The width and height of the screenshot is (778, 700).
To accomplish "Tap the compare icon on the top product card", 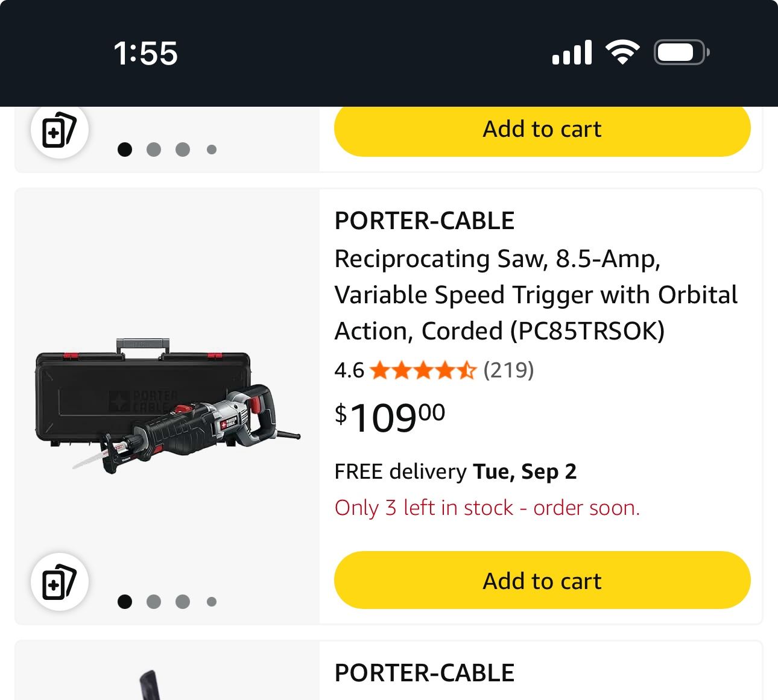I will (59, 130).
